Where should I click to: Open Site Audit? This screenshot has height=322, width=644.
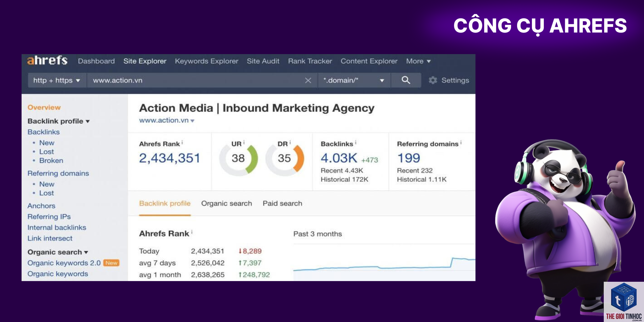263,61
